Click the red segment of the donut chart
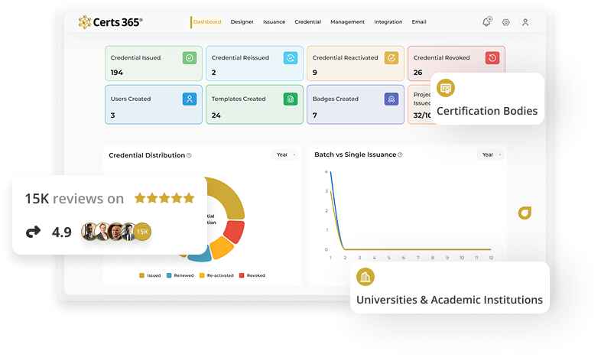The height and width of the screenshot is (364, 601). click(235, 232)
